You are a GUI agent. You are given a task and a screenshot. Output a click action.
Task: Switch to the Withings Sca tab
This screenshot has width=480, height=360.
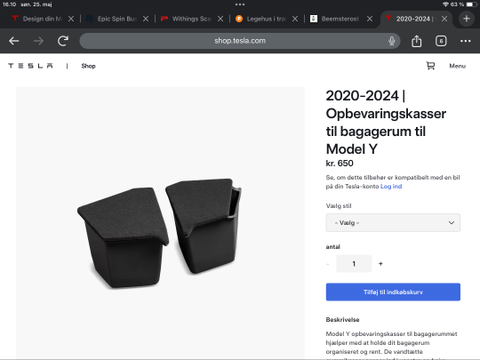[x=187, y=19]
